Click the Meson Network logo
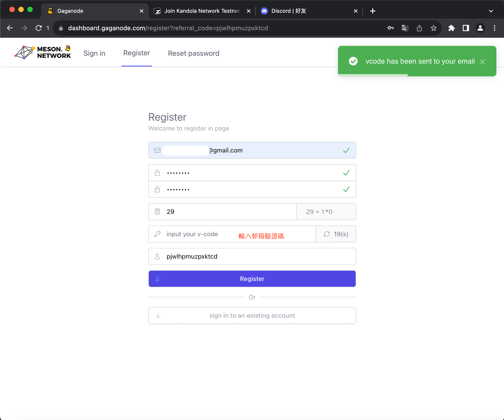 pyautogui.click(x=43, y=52)
